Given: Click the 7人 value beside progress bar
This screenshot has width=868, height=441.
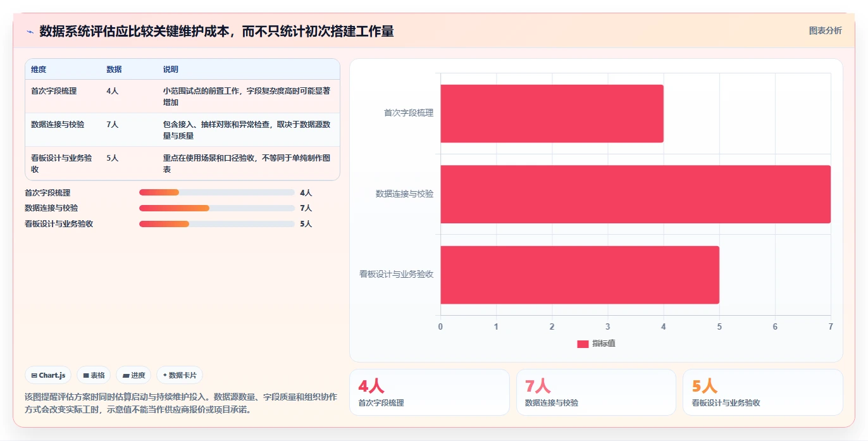Looking at the screenshot, I should pos(306,208).
